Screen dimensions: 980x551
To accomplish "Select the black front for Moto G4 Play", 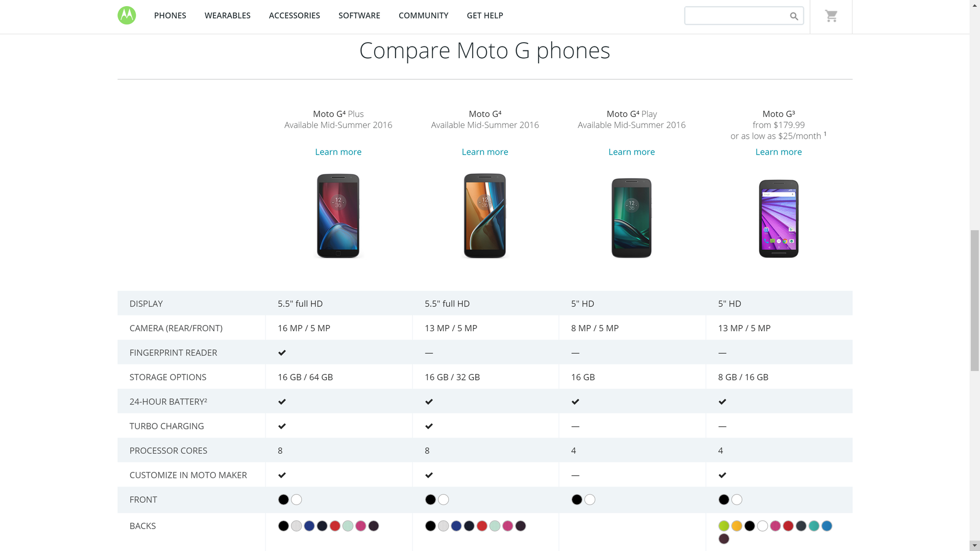I will 577,500.
